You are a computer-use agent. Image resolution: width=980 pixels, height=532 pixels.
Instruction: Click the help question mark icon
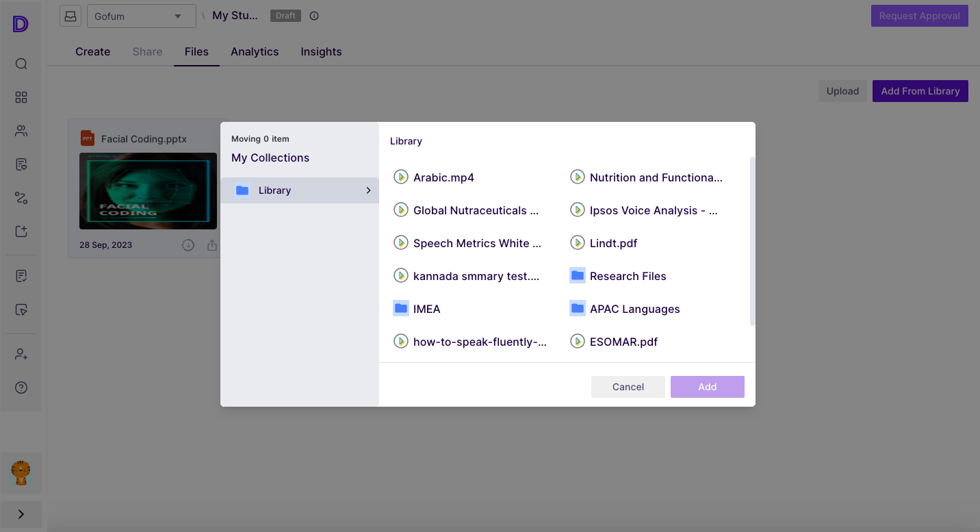[21, 388]
